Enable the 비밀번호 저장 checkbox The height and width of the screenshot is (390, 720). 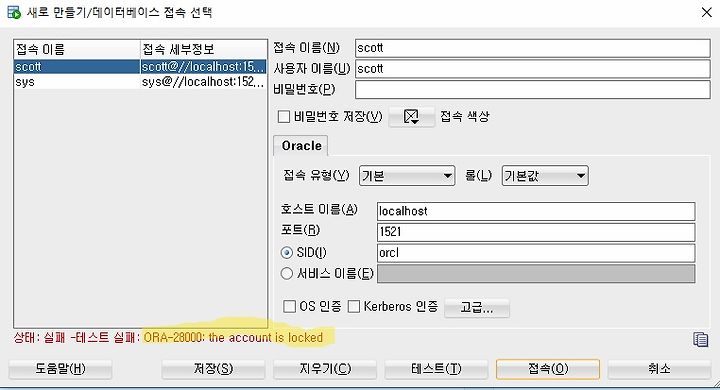click(x=284, y=117)
